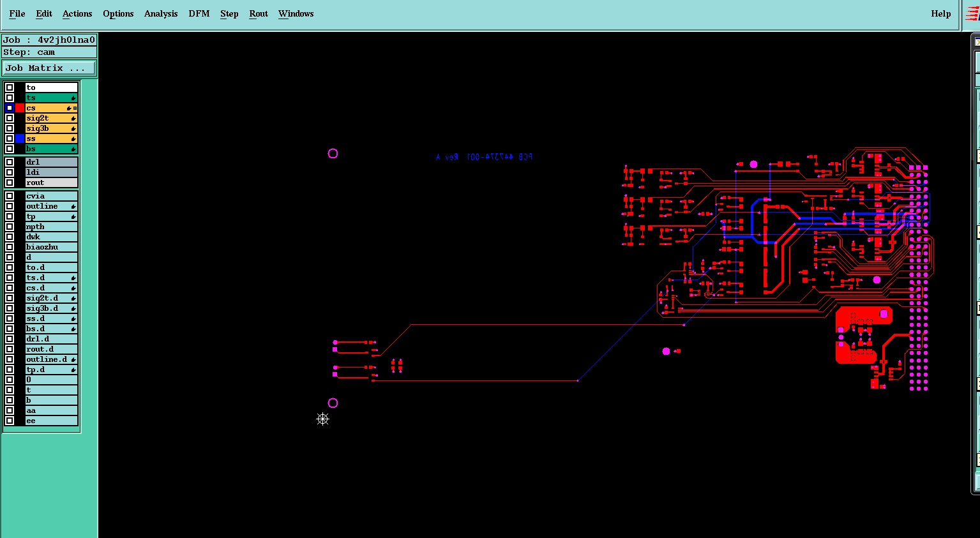The width and height of the screenshot is (980, 538).
Task: Select the to.d layer name
Action: pyautogui.click(x=51, y=267)
